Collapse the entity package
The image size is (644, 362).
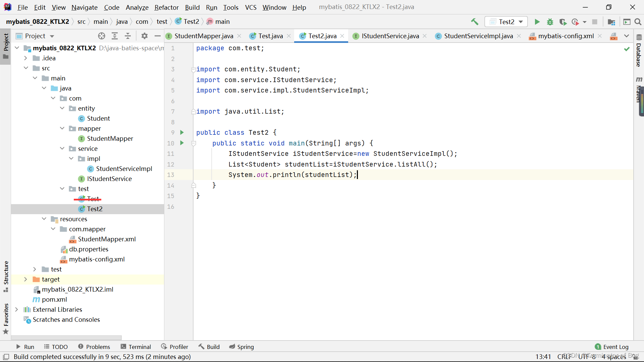click(x=62, y=108)
